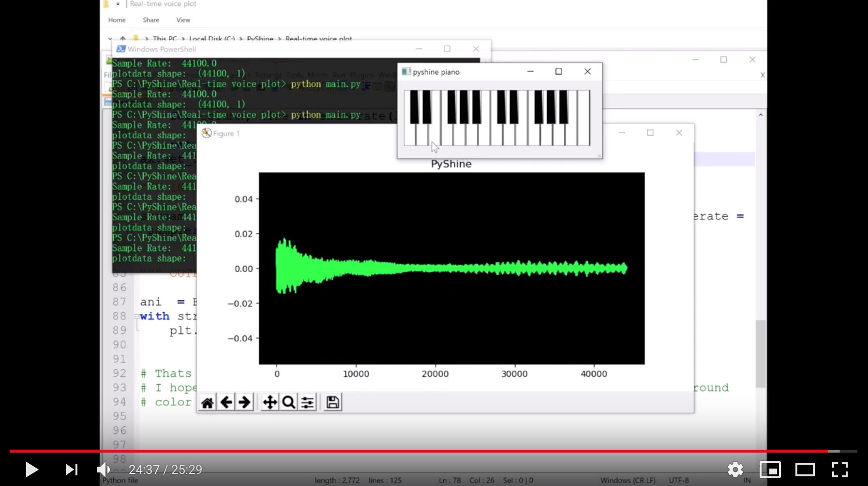868x486 pixels.
Task: Maximize the Figure 1 window
Action: coord(651,133)
